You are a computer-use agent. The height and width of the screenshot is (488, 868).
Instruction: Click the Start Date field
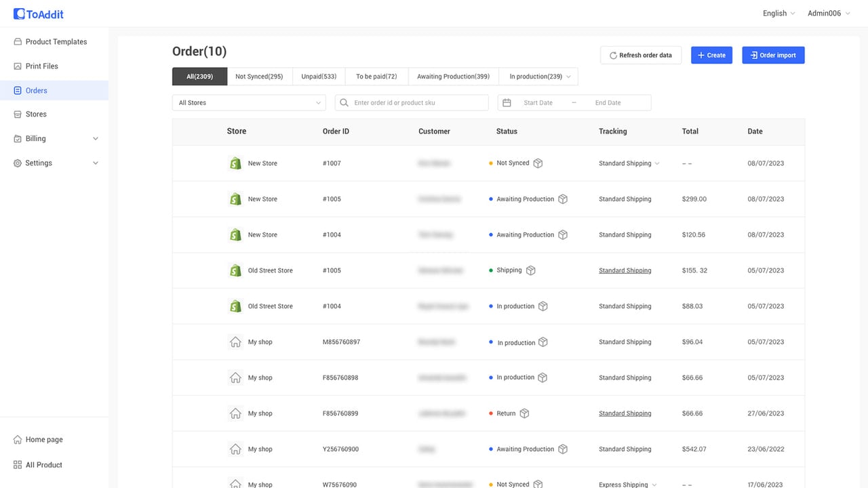(538, 103)
